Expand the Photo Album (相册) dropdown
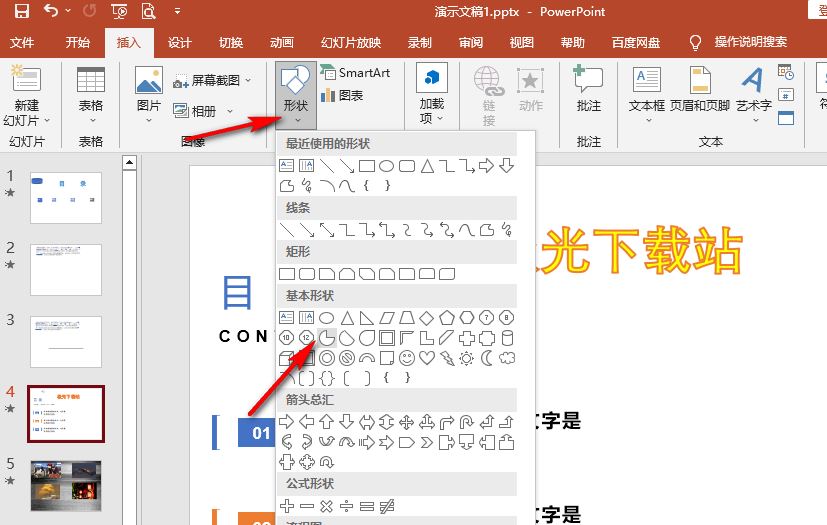 coord(229,111)
